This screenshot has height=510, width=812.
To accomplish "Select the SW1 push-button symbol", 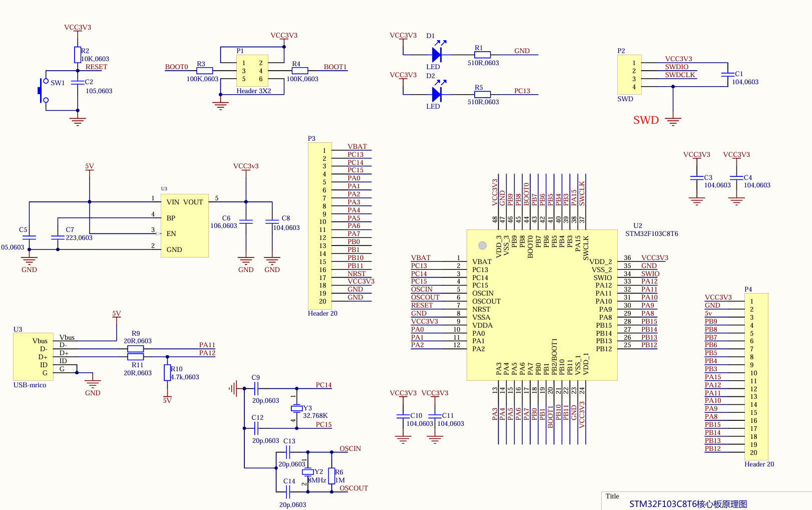I will pos(43,91).
